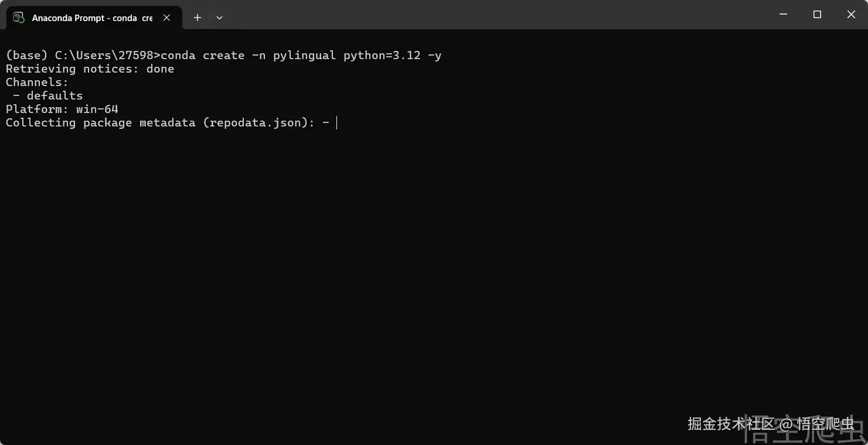Maximize the terminal window
Screen dimensions: 868x445
pos(817,15)
